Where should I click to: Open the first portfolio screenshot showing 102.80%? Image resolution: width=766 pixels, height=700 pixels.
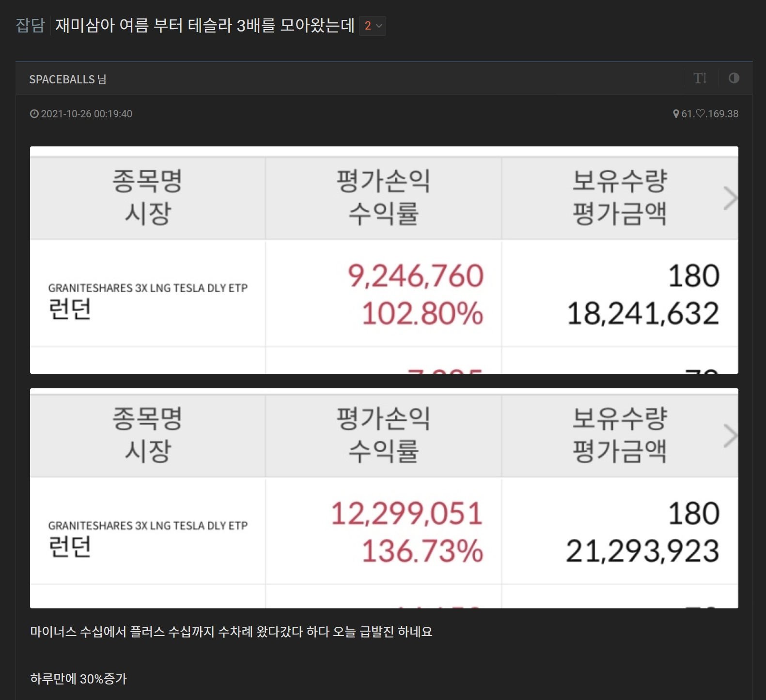pyautogui.click(x=384, y=260)
